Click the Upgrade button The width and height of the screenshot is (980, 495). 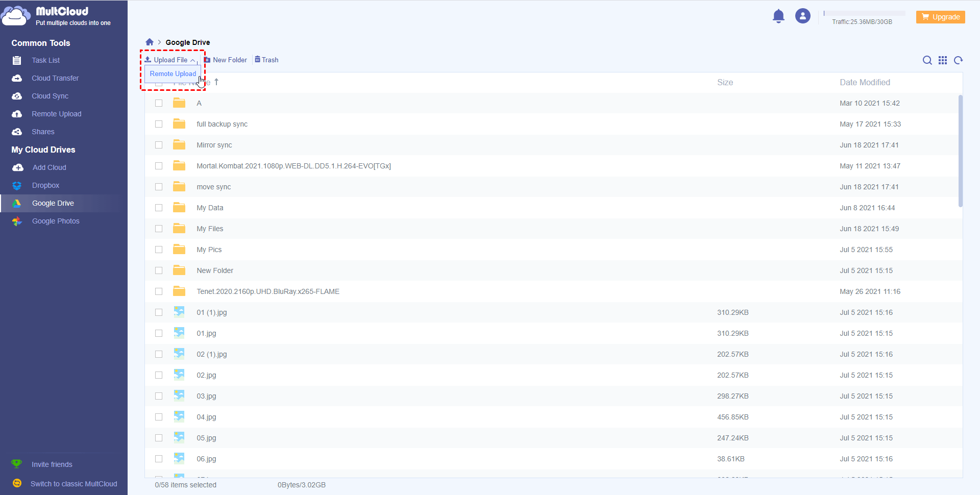941,17
